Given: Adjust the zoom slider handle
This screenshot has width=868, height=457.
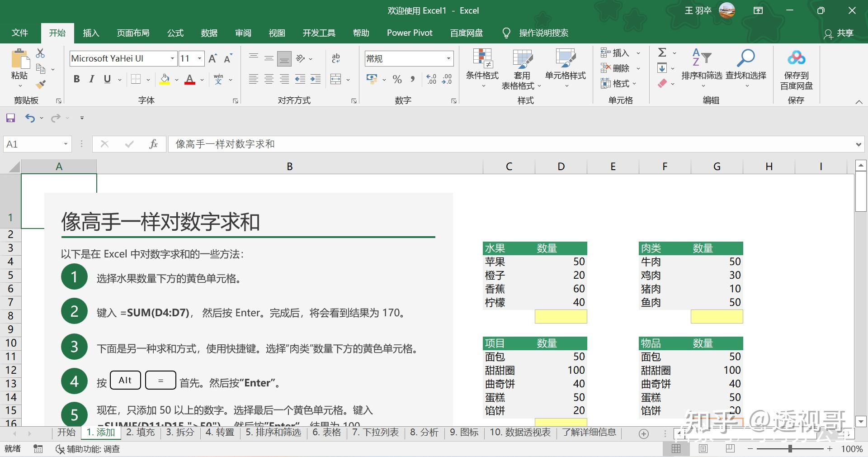Looking at the screenshot, I should (790, 449).
